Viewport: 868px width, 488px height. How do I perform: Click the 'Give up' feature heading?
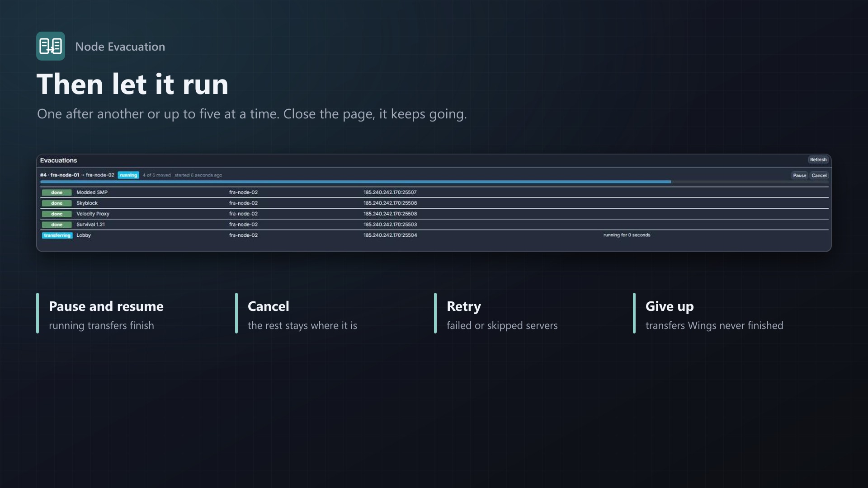pyautogui.click(x=670, y=307)
